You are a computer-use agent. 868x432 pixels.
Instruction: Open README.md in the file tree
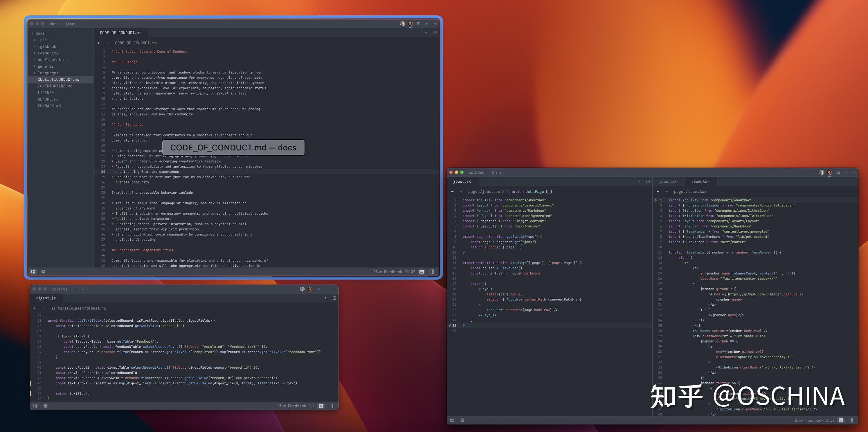click(x=48, y=99)
